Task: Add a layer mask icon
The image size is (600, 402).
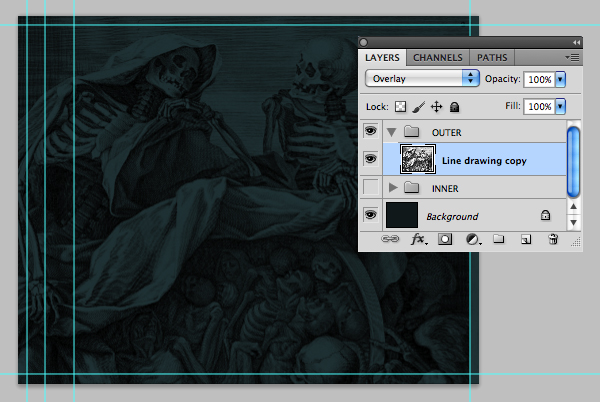Action: click(x=445, y=239)
